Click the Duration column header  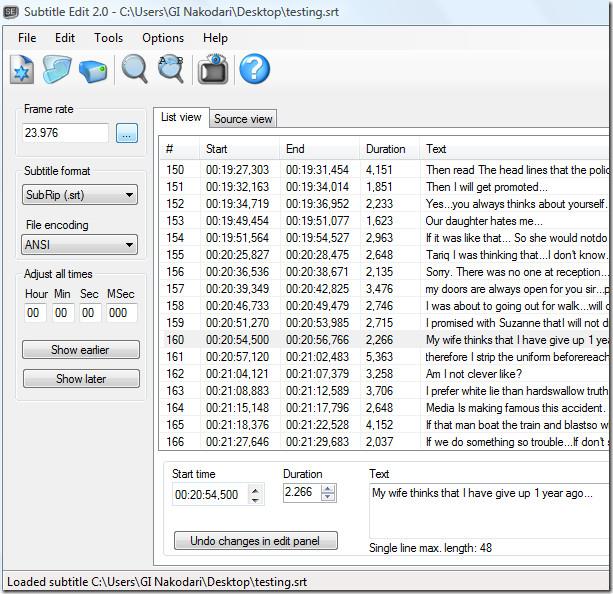[x=390, y=149]
